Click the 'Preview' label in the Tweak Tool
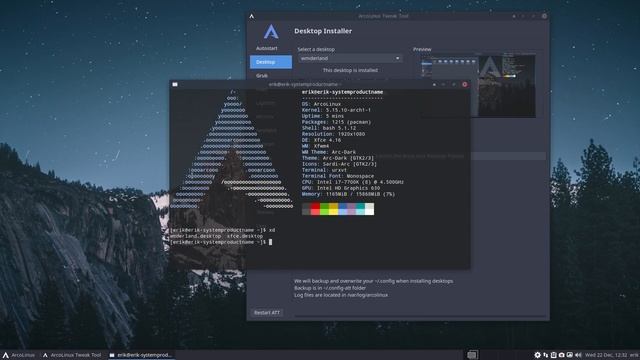Image resolution: width=640 pixels, height=360 pixels. 422,49
